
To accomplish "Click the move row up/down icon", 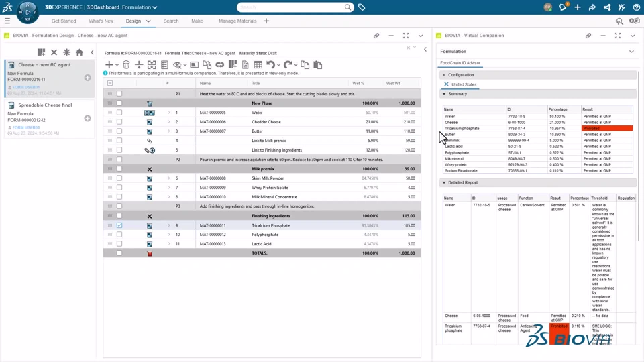I will pos(139,65).
